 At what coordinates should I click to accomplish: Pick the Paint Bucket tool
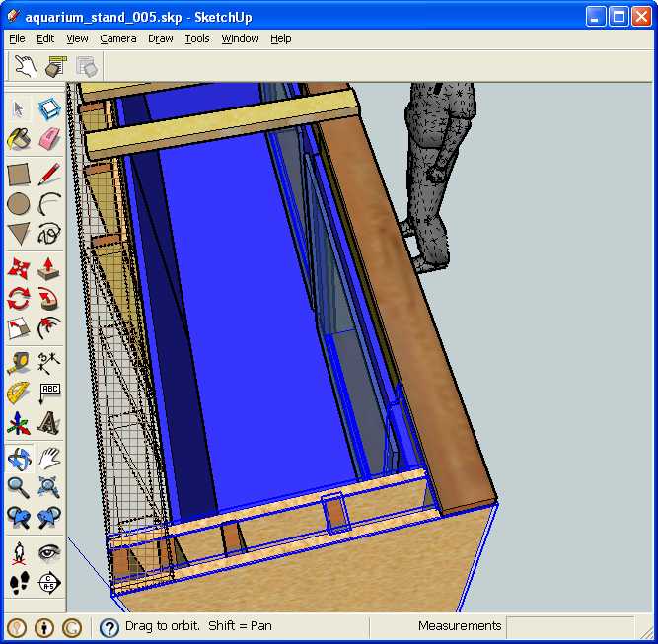[x=18, y=139]
